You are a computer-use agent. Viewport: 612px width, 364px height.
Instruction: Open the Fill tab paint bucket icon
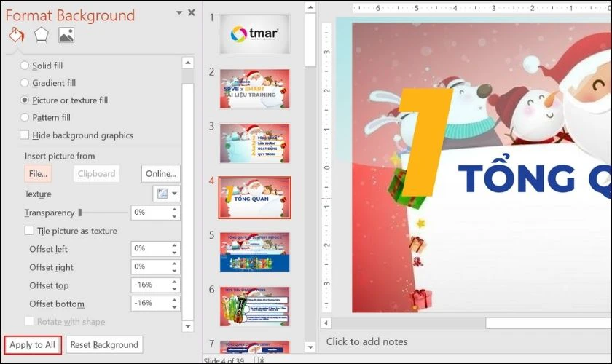pyautogui.click(x=16, y=35)
